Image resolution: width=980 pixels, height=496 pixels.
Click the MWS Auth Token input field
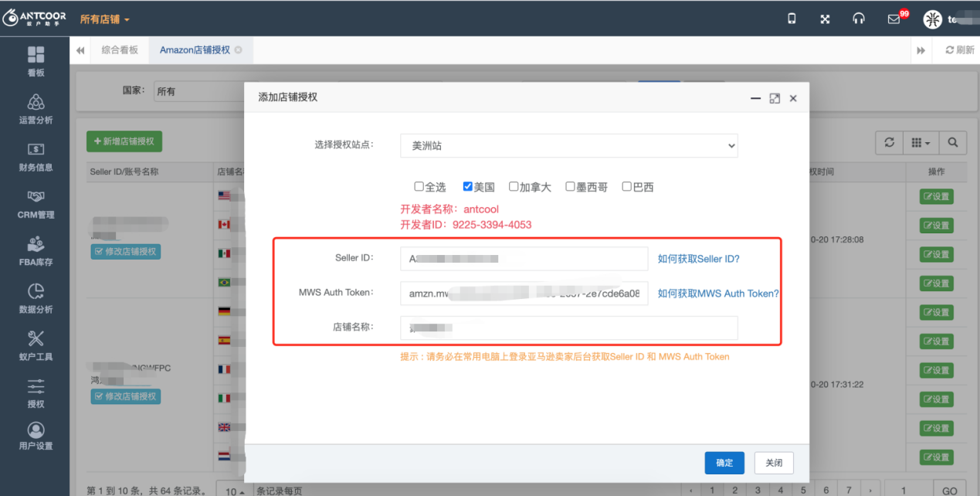(x=524, y=294)
